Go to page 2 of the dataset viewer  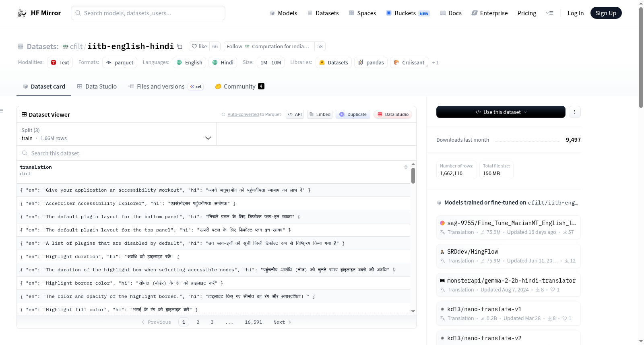(x=198, y=322)
